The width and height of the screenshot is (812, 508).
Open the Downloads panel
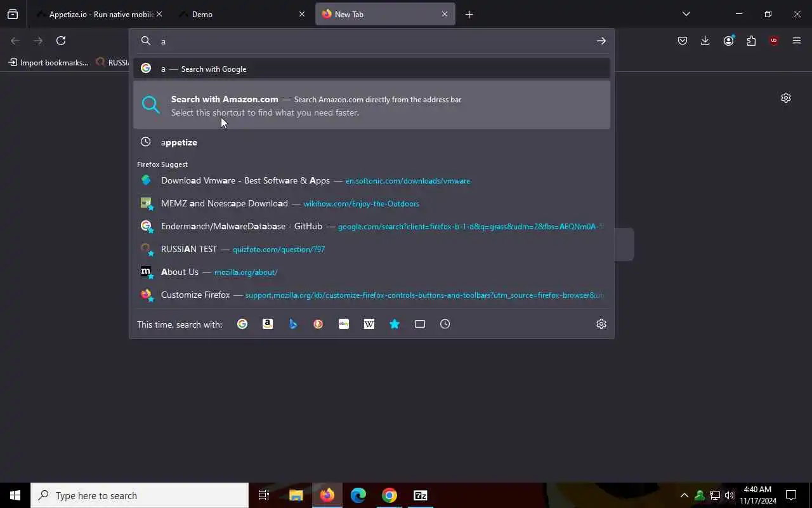[705, 41]
